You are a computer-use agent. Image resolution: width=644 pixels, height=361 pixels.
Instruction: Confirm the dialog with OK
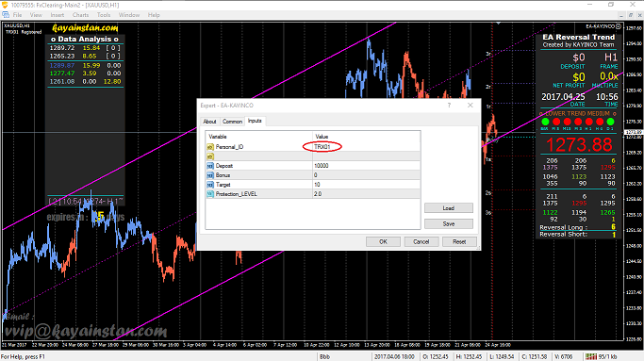pos(383,241)
